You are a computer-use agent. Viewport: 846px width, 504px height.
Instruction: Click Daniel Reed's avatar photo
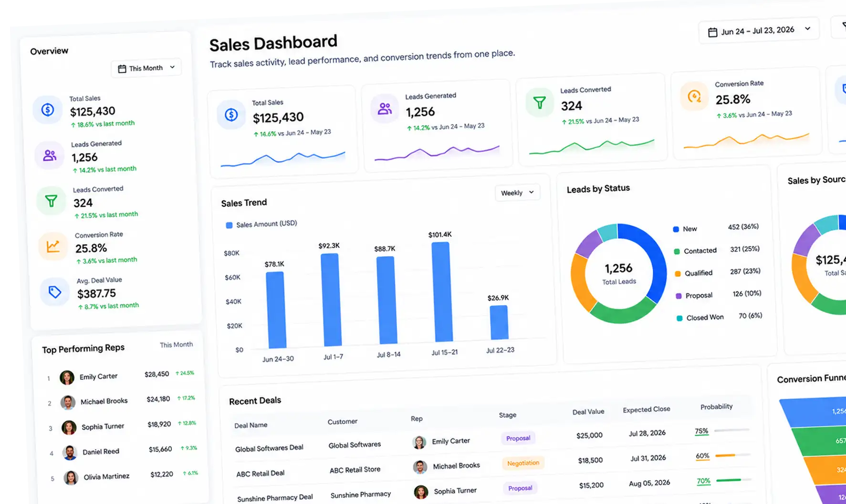pyautogui.click(x=70, y=453)
